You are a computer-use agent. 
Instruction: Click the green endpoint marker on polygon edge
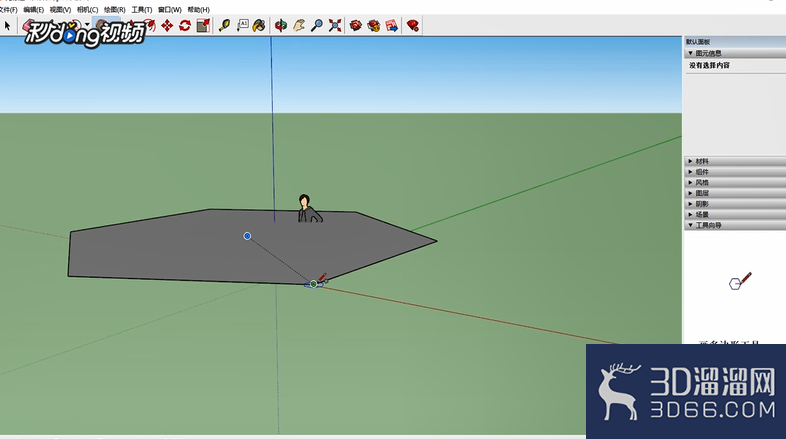click(313, 284)
